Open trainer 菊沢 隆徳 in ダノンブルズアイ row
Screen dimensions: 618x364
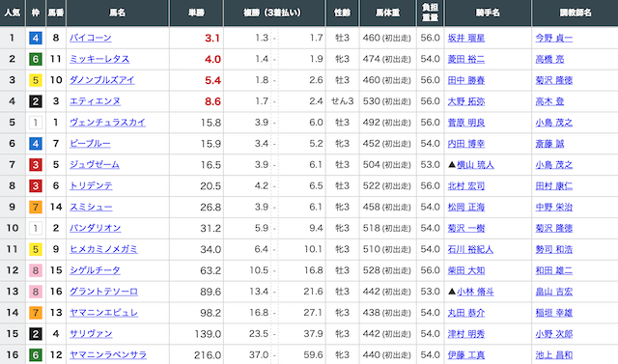tap(553, 80)
